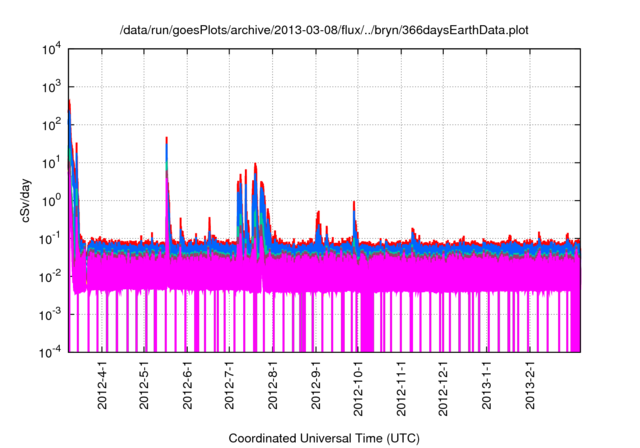Viewport: 640px width, 448px height.
Task: Click the 2012-7-1 date label
Action: pyautogui.click(x=229, y=384)
